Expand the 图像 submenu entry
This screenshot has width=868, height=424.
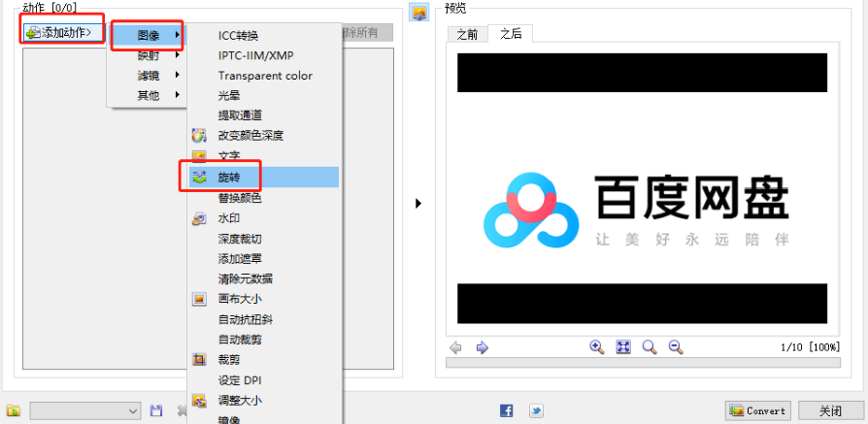click(x=148, y=36)
